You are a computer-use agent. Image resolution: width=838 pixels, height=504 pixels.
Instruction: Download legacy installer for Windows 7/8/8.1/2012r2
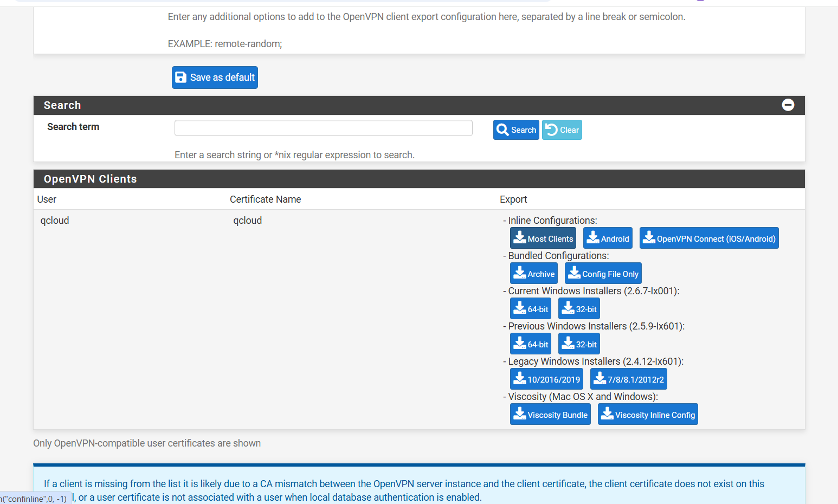[628, 379]
